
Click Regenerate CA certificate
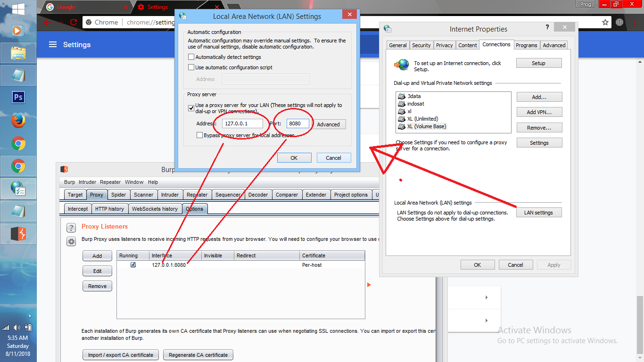[x=198, y=354]
